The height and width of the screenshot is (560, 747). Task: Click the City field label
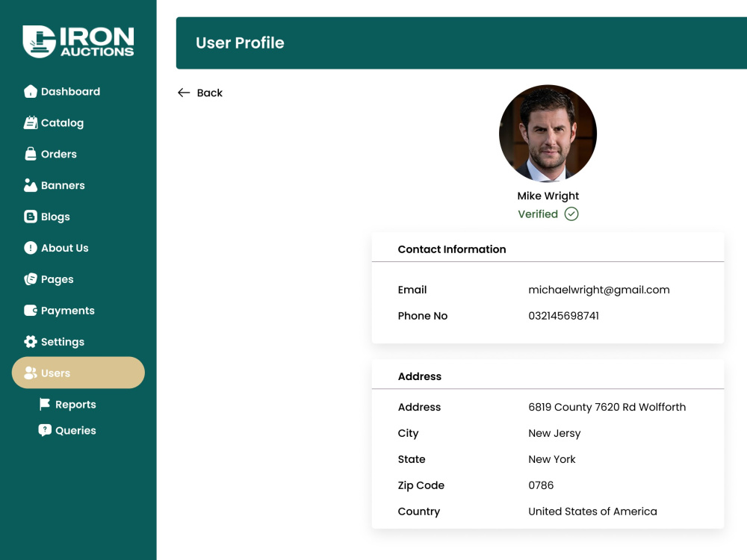408,433
